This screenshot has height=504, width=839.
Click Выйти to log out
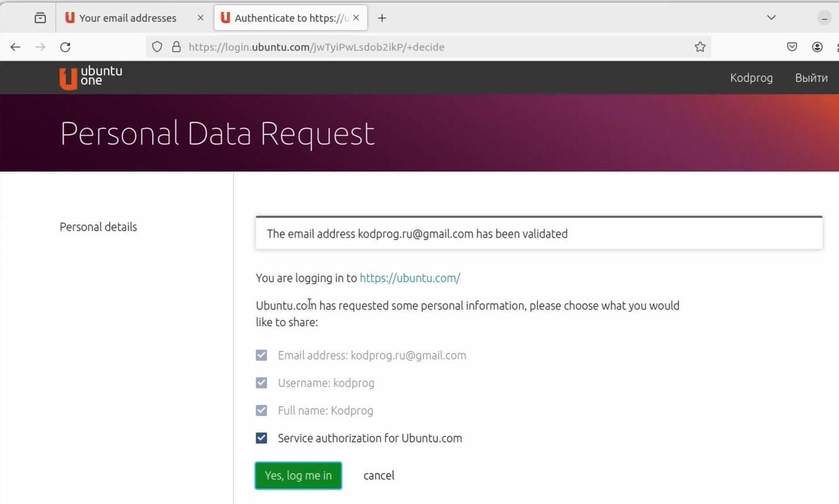coord(811,78)
